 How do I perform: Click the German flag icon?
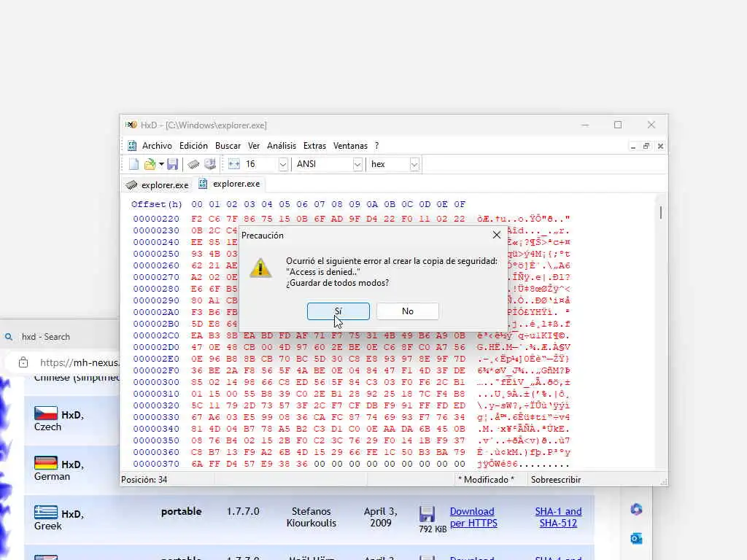[x=46, y=463]
